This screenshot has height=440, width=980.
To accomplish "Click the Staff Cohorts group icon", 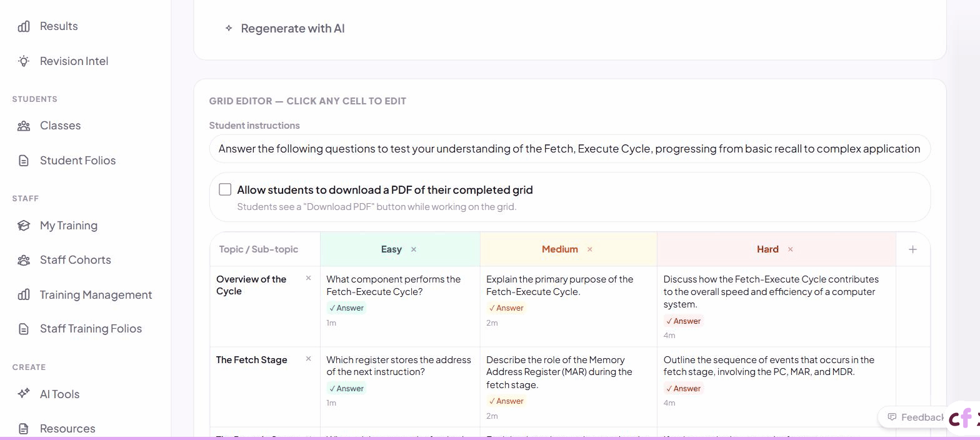I will tap(24, 260).
